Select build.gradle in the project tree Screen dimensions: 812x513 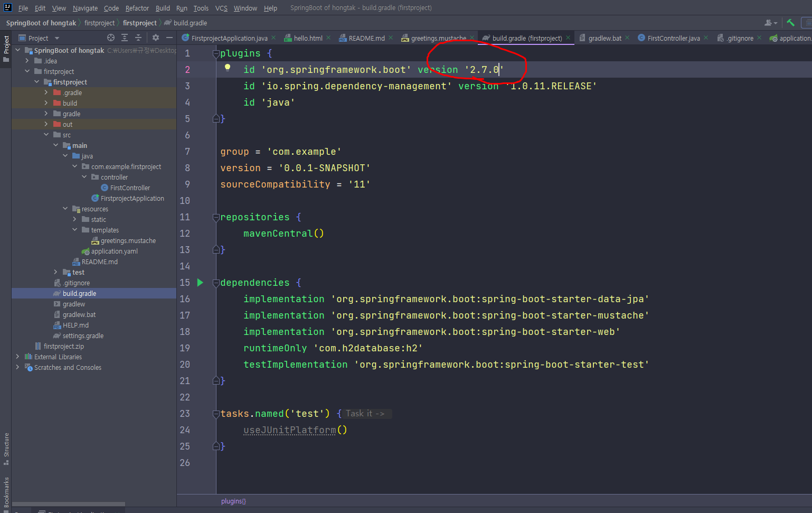94,293
